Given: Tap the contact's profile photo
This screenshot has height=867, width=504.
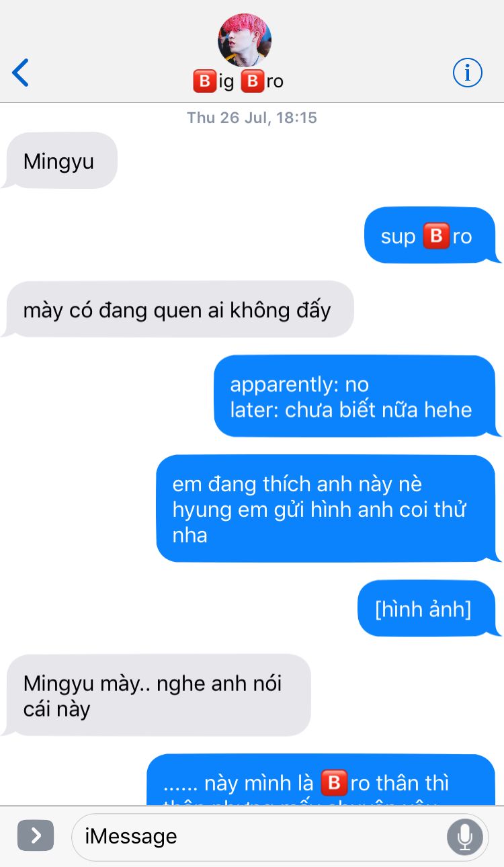Looking at the screenshot, I should (245, 40).
